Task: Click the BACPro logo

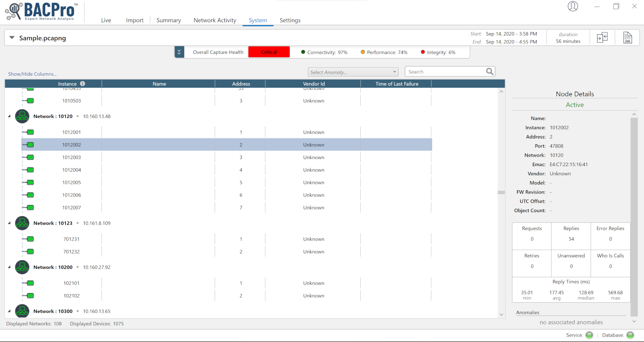Action: point(42,11)
